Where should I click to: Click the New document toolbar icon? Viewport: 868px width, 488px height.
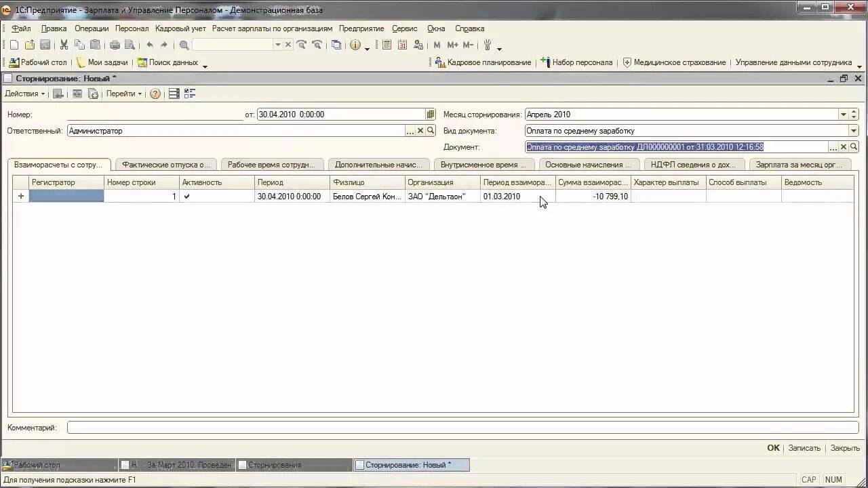click(x=14, y=45)
